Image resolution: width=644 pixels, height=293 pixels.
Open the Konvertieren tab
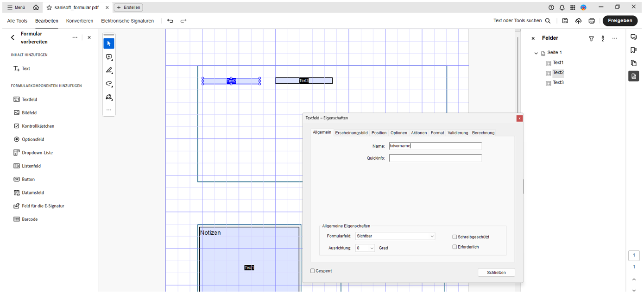(x=80, y=21)
